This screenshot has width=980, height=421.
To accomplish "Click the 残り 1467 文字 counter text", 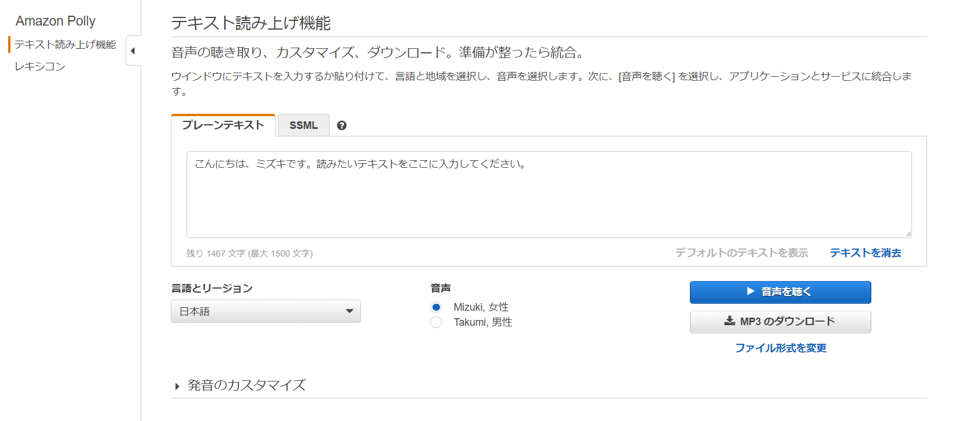I will [249, 254].
